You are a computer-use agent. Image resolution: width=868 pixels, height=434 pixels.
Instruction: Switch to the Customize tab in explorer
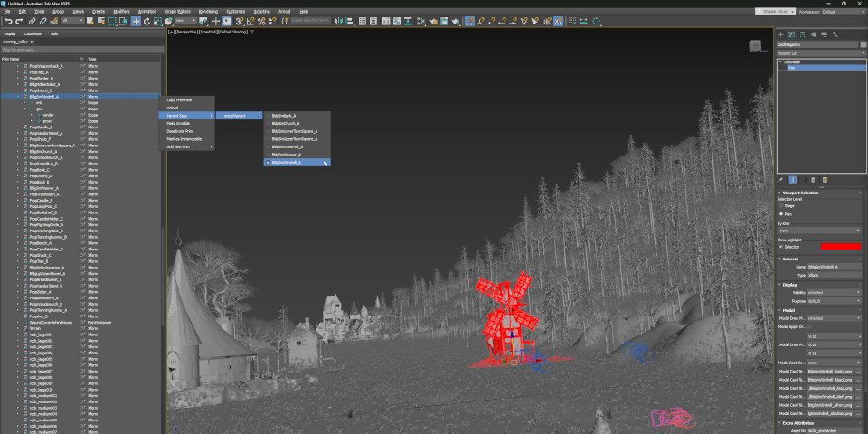tap(33, 33)
